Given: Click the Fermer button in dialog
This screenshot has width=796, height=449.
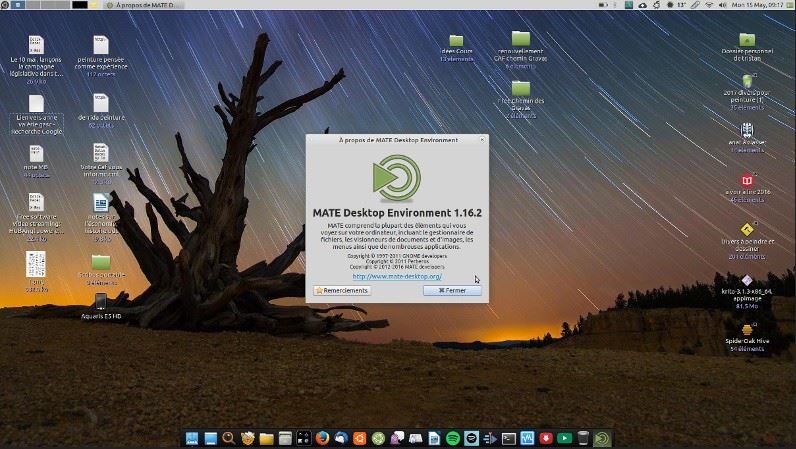Looking at the screenshot, I should 451,290.
